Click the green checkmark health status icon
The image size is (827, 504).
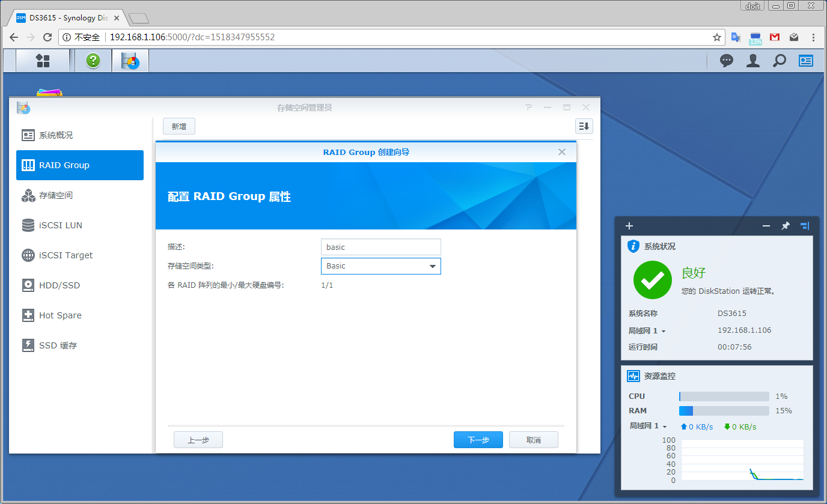pos(653,279)
